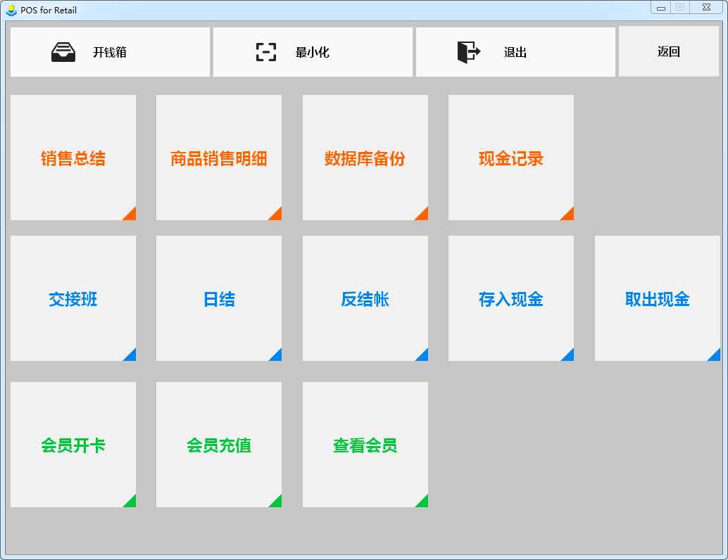The height and width of the screenshot is (560, 728).
Task: Select the 会员开卡 member card opening tile
Action: point(73,445)
